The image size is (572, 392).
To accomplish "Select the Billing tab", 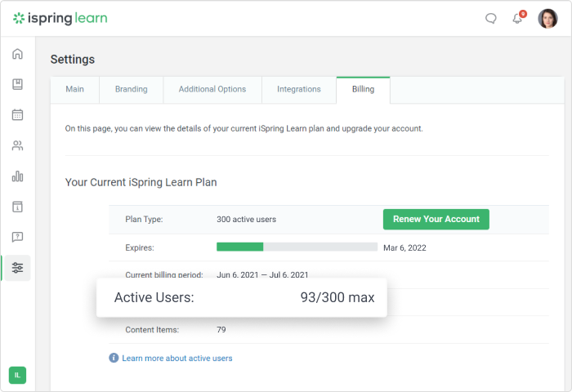I will [x=363, y=89].
